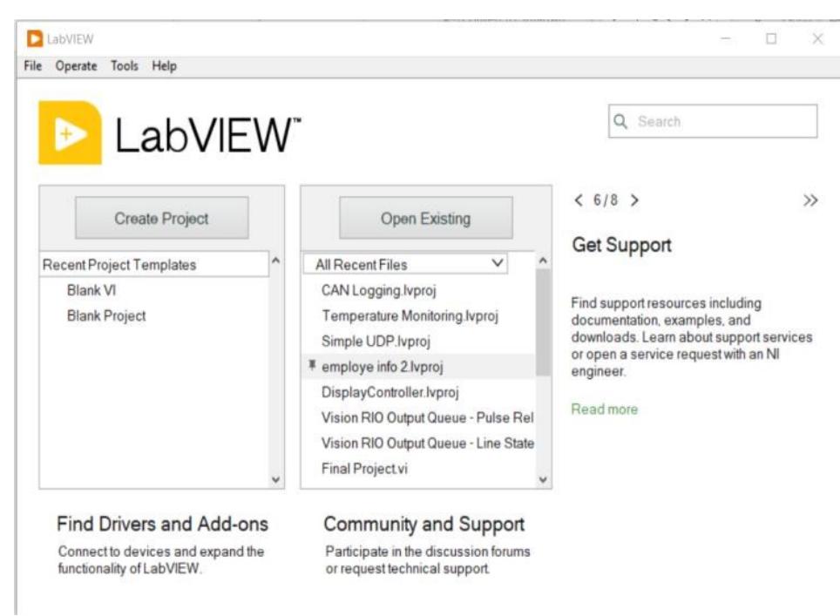Click the LabVIEW title bar icon
Image resolution: width=840 pixels, height=616 pixels.
34,38
